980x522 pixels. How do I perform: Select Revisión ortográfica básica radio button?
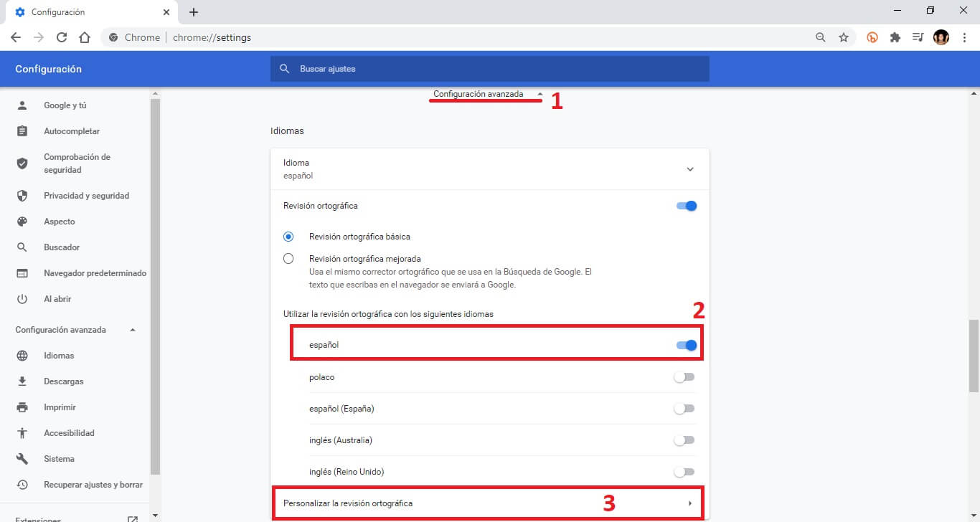tap(288, 237)
